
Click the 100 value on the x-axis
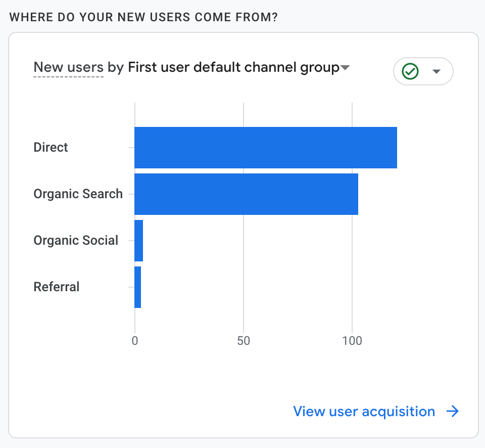[352, 341]
